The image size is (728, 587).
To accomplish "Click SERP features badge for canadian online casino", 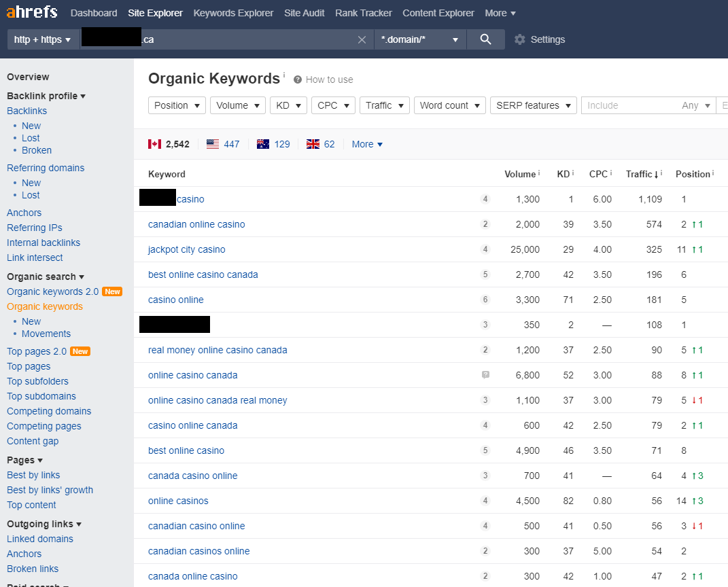I will pyautogui.click(x=485, y=225).
